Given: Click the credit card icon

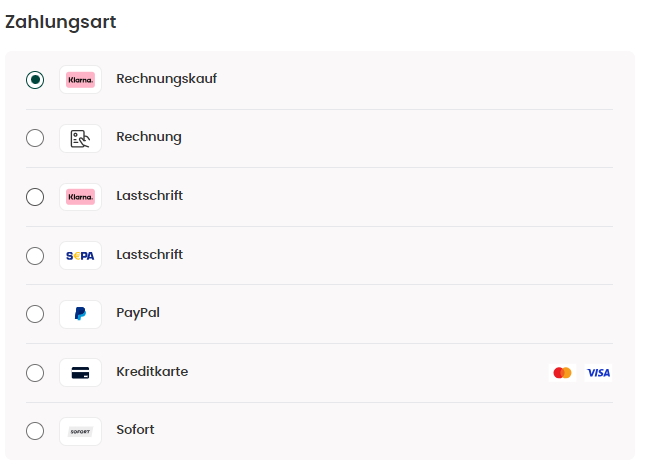Looking at the screenshot, I should (x=80, y=373).
